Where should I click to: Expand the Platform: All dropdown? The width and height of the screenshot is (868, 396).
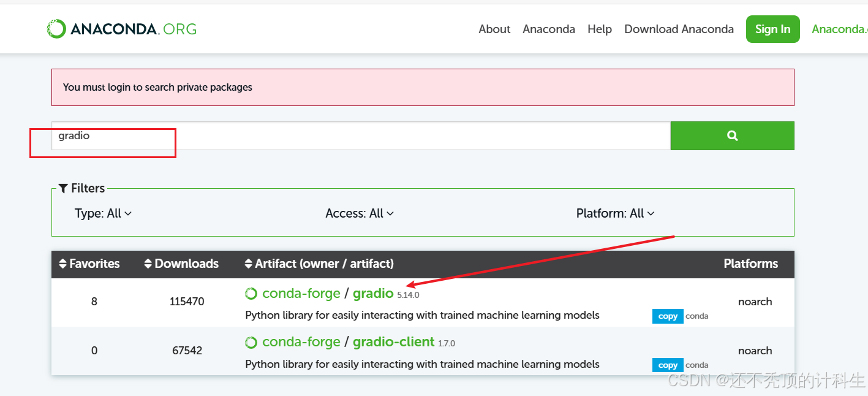(615, 213)
